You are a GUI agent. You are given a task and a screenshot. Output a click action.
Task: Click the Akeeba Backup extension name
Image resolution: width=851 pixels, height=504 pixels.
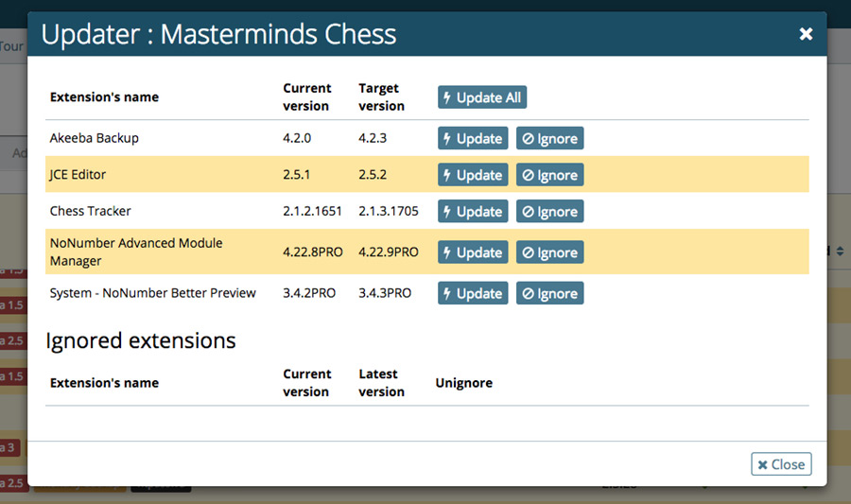[x=94, y=138]
